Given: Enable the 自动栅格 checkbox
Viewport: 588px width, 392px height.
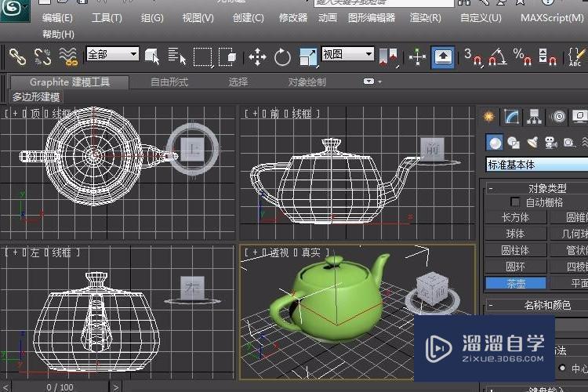Looking at the screenshot, I should click(x=515, y=201).
